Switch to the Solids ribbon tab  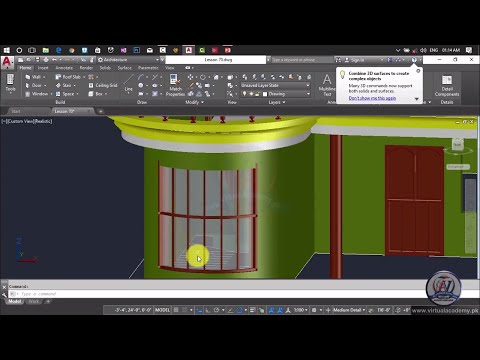(105, 68)
